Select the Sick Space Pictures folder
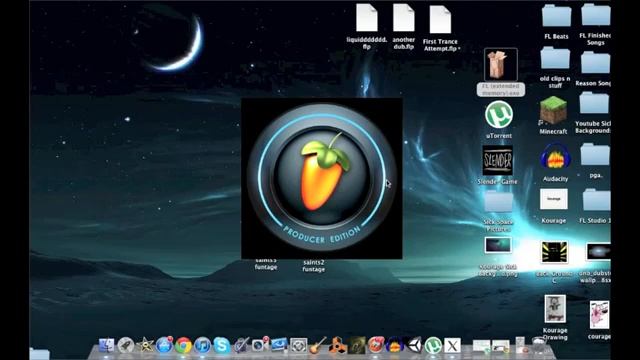Image resolution: width=640 pixels, height=360 pixels. (498, 202)
